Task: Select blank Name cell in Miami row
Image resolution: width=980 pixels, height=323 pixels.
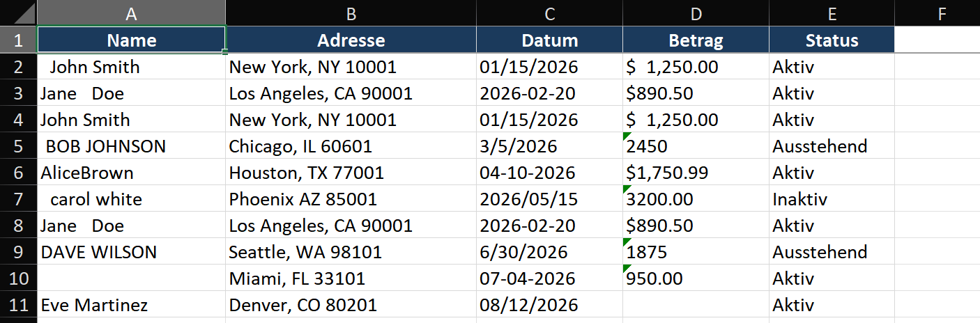Action: click(x=131, y=278)
